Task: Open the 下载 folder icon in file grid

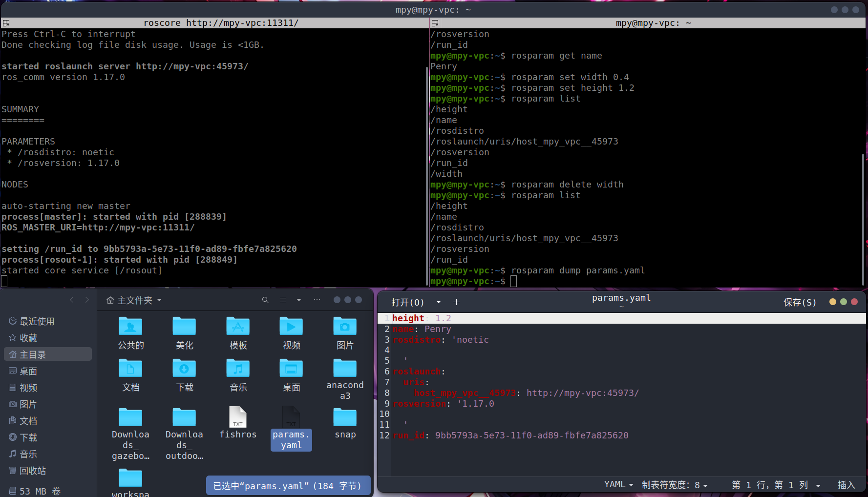Action: (184, 369)
